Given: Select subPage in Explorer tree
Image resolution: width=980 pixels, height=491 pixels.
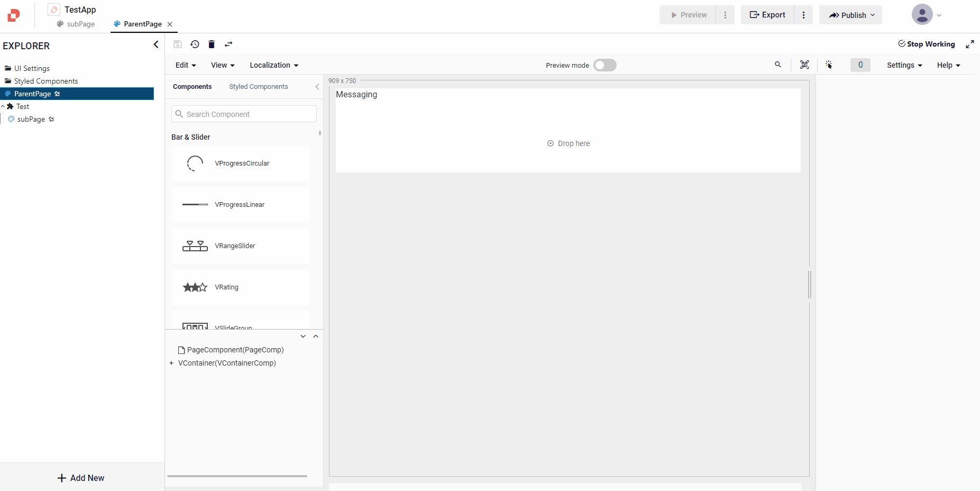Looking at the screenshot, I should [x=31, y=119].
